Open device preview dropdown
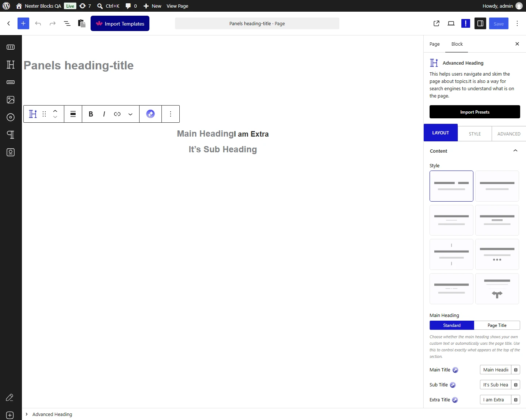The width and height of the screenshot is (526, 420). tap(451, 23)
